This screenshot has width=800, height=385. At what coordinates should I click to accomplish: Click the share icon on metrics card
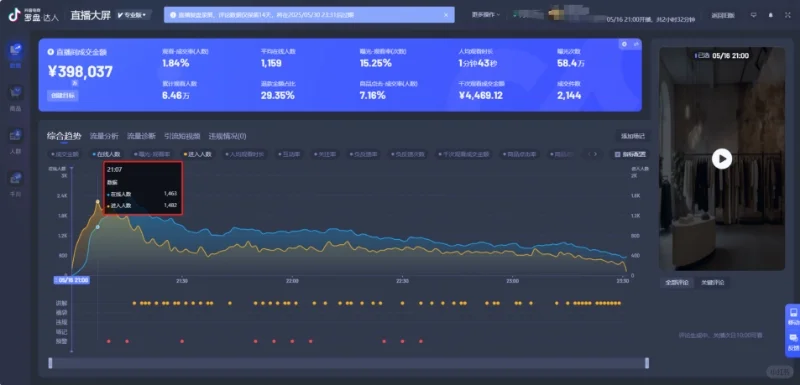click(x=636, y=44)
